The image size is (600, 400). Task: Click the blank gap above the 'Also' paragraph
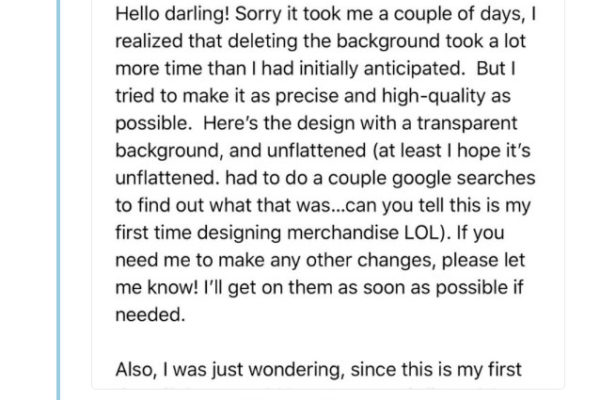pyautogui.click(x=327, y=342)
